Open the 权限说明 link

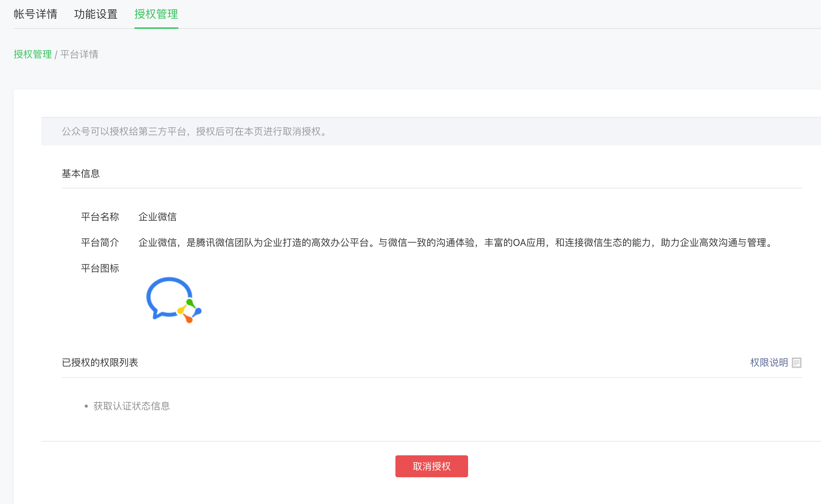769,362
